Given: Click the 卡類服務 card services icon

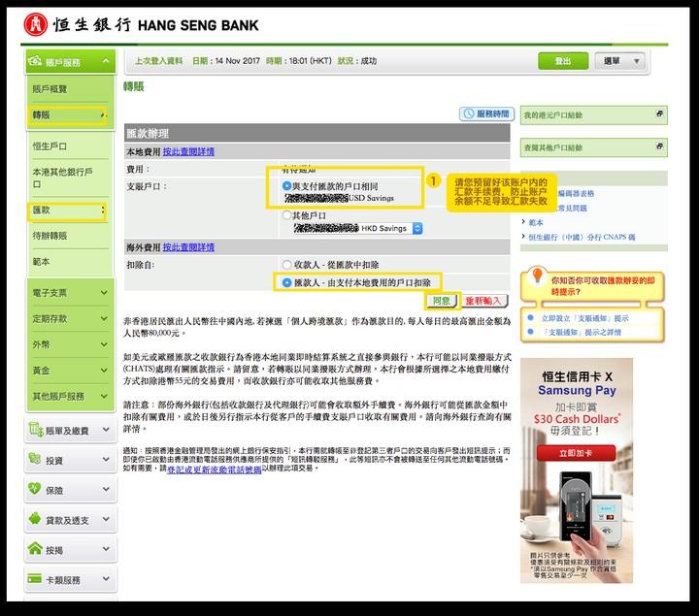Looking at the screenshot, I should point(36,580).
